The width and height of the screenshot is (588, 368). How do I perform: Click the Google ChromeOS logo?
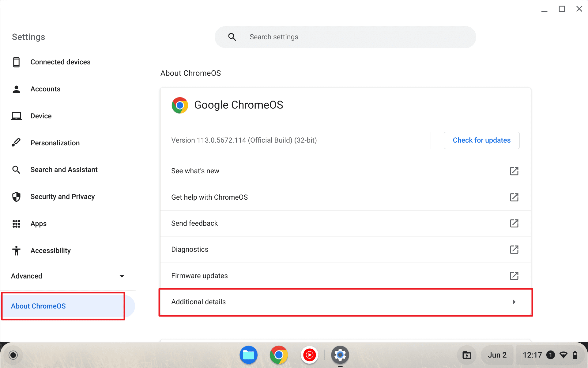click(x=180, y=105)
